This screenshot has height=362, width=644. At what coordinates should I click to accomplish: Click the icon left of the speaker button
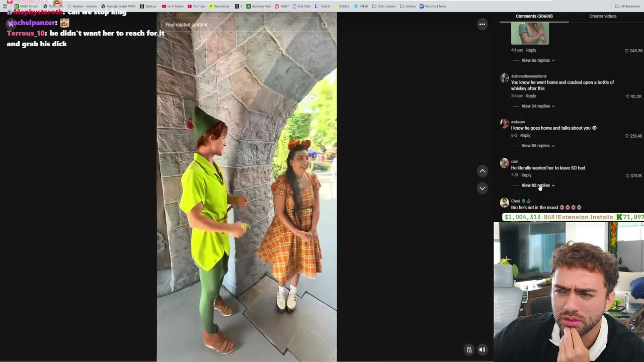click(469, 350)
